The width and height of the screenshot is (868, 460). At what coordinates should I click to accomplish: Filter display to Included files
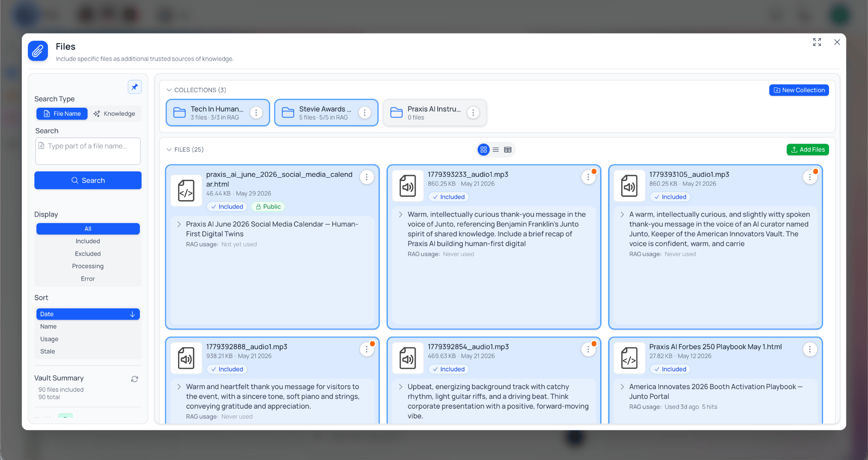click(x=88, y=241)
